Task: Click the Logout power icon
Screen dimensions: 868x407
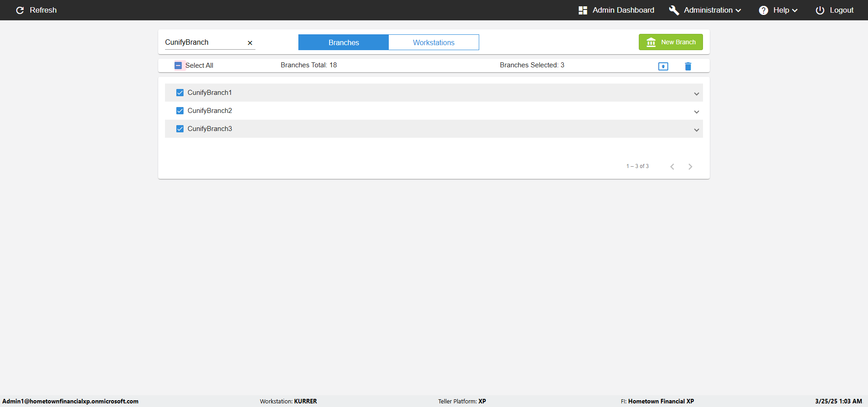Action: tap(820, 10)
